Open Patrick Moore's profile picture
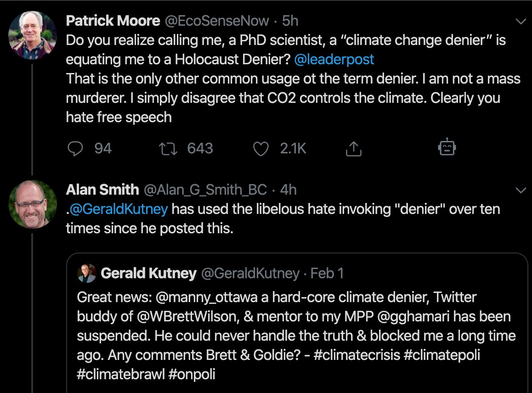The image size is (532, 393). click(32, 35)
